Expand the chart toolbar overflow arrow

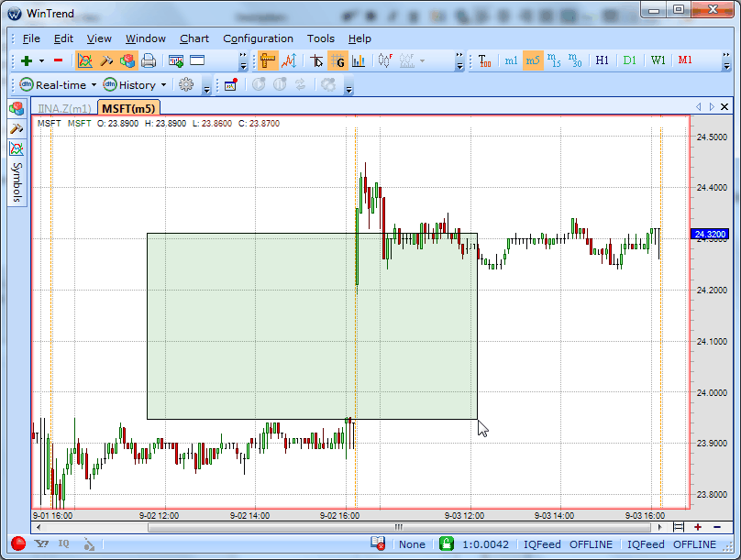point(459,60)
